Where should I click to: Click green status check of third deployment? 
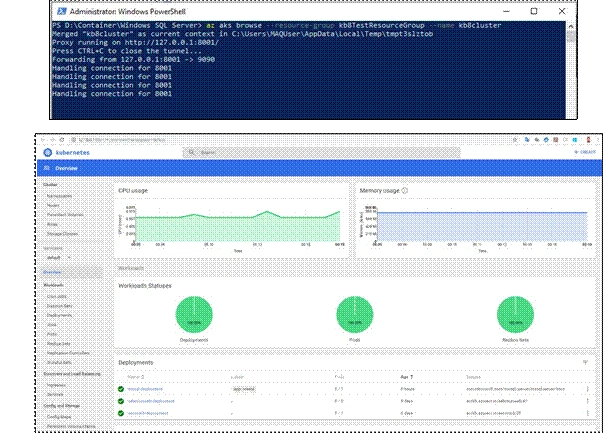pyautogui.click(x=121, y=413)
